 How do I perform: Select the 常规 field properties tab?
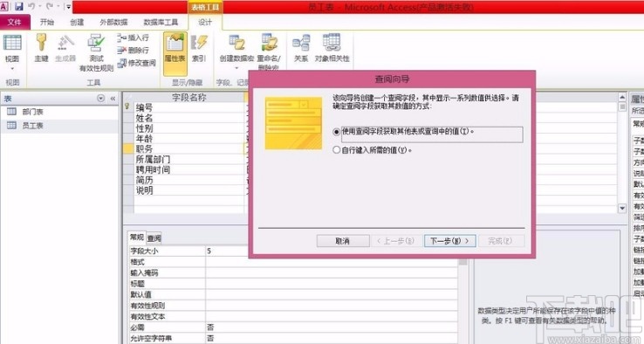(137, 237)
